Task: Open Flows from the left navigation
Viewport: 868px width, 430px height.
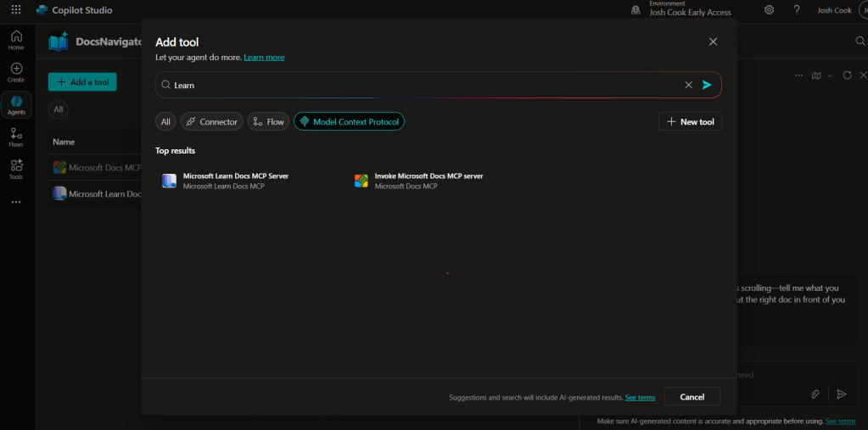Action: [16, 137]
